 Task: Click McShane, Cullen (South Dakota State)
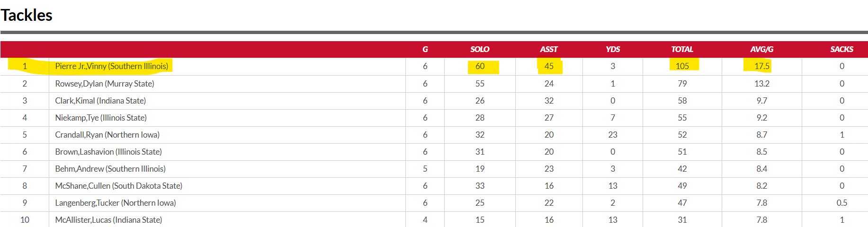pos(119,186)
